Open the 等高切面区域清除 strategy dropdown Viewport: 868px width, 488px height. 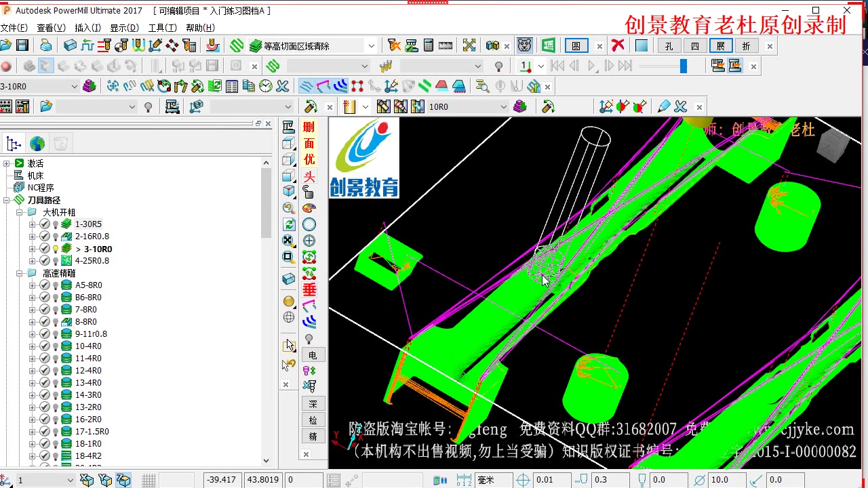(x=372, y=46)
